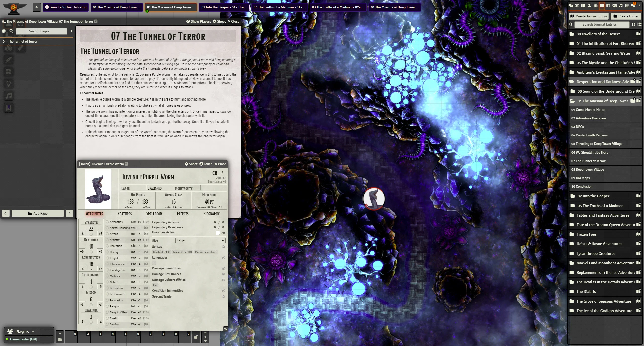Open the Game Settings gears tab
The height and width of the screenshot is (346, 644).
coord(633,6)
